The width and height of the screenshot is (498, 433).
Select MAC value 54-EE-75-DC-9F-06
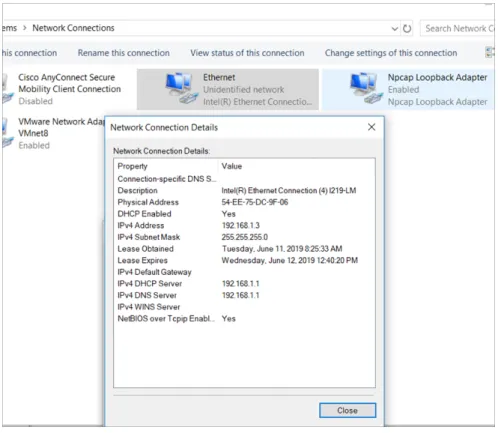click(255, 202)
